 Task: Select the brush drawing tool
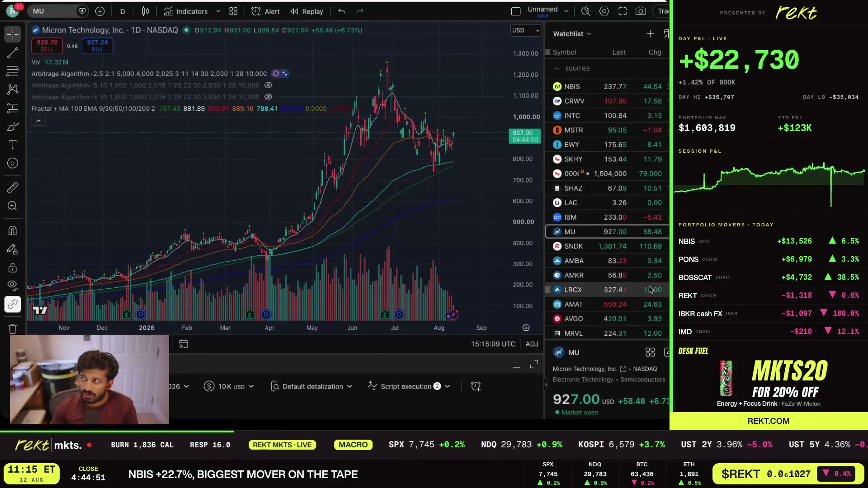pyautogui.click(x=13, y=127)
